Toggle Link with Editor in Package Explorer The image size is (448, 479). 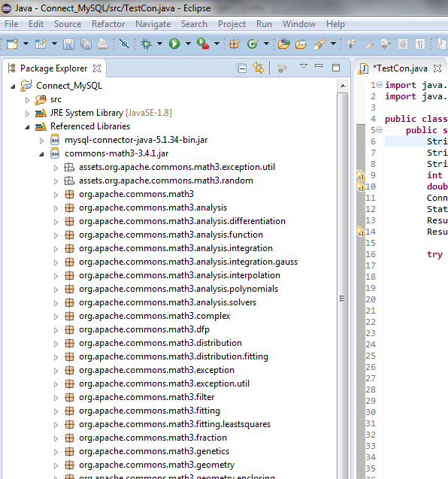click(x=259, y=68)
